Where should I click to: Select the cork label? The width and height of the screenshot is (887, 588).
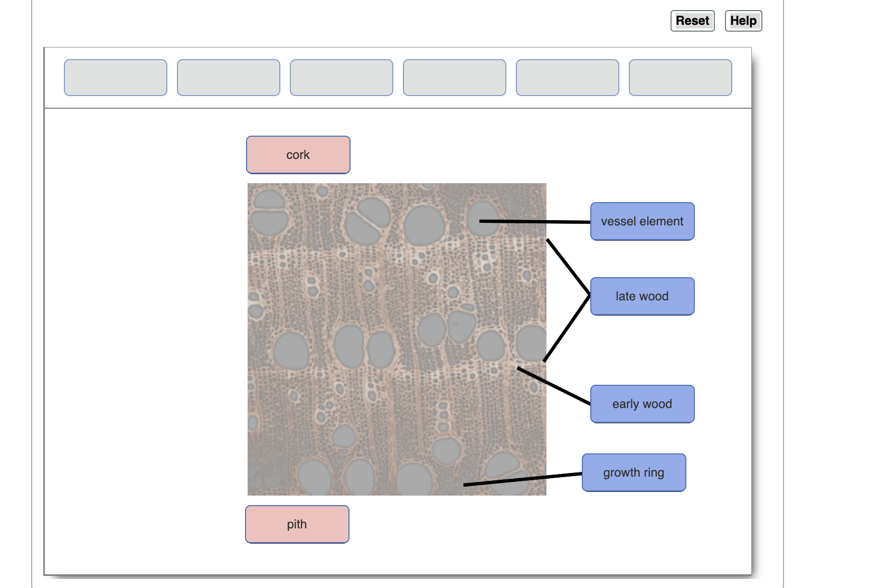coord(298,155)
